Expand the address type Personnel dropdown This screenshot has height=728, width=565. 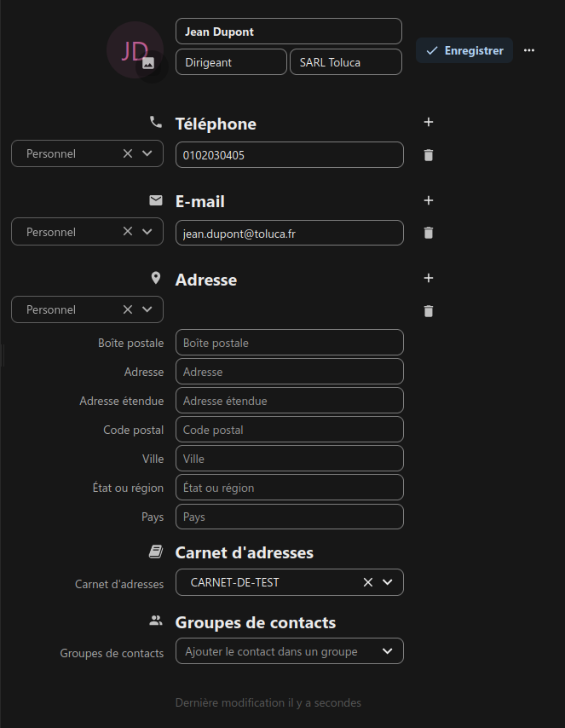[x=147, y=309]
